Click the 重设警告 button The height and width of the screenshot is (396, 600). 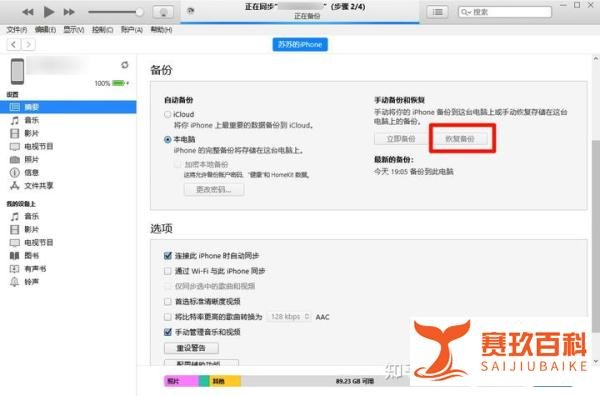191,348
